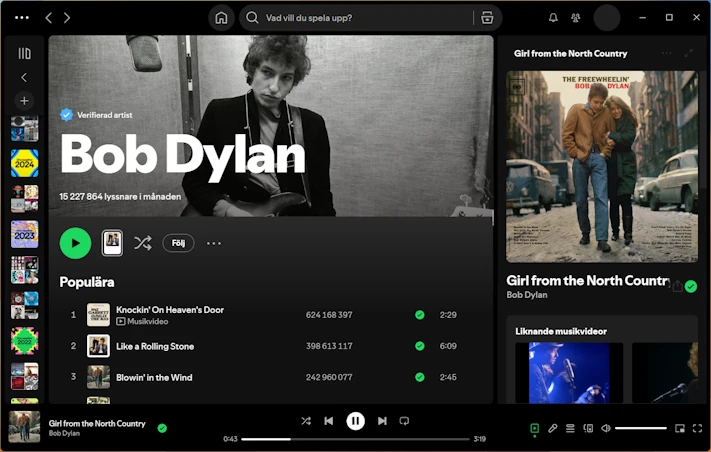Collapse the sidebar using the chevron
This screenshot has height=452, width=711.
[x=24, y=78]
